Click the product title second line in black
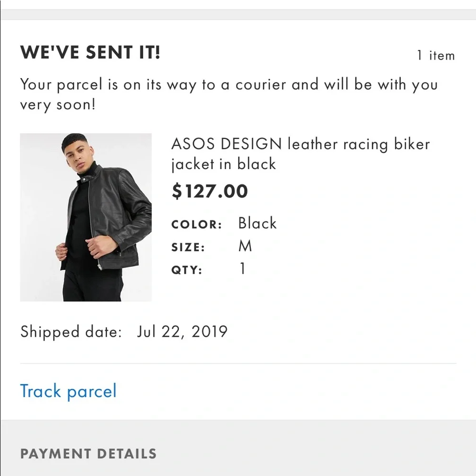 pos(223,164)
